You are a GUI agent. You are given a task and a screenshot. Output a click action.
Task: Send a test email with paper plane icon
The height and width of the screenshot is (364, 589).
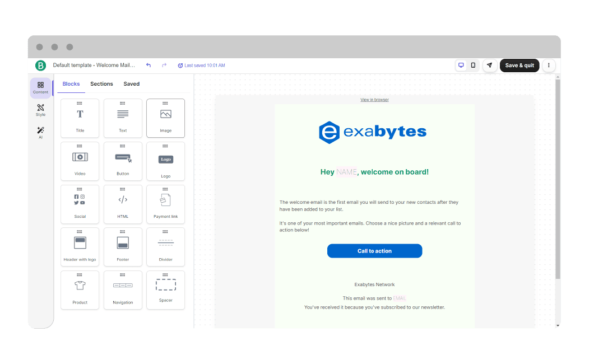click(x=489, y=66)
